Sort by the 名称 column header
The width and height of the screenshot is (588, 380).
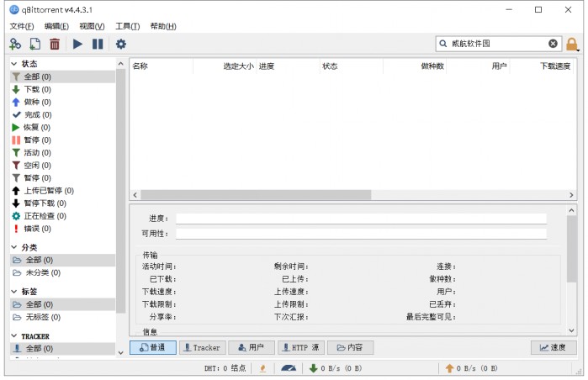click(162, 66)
